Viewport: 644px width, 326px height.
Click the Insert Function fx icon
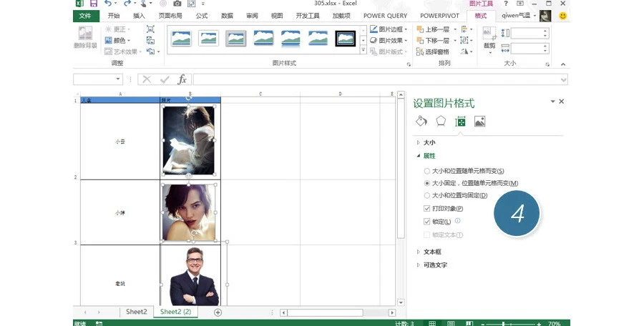[x=182, y=79]
